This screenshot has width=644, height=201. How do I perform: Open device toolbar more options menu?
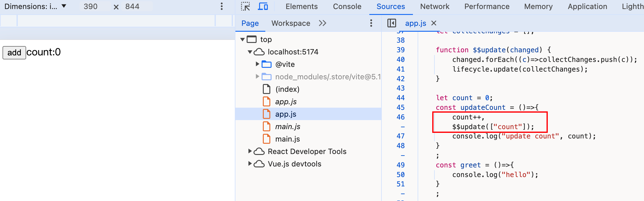point(221,7)
